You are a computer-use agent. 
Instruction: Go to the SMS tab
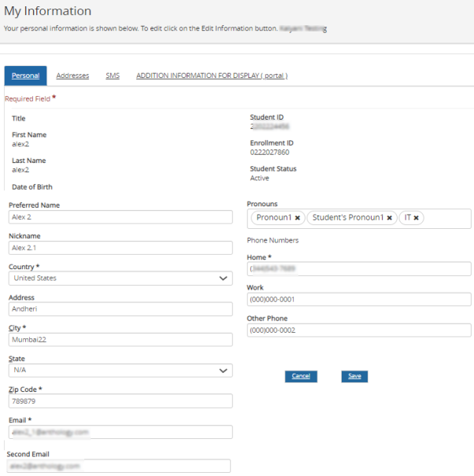(x=113, y=76)
